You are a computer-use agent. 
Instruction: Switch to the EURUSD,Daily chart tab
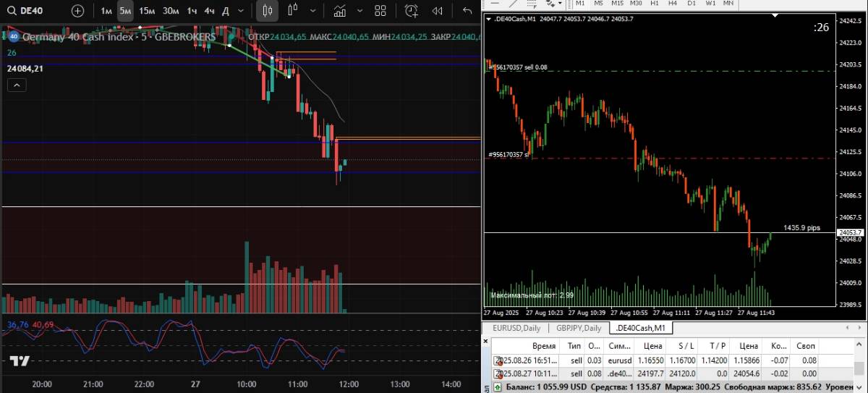coord(516,328)
